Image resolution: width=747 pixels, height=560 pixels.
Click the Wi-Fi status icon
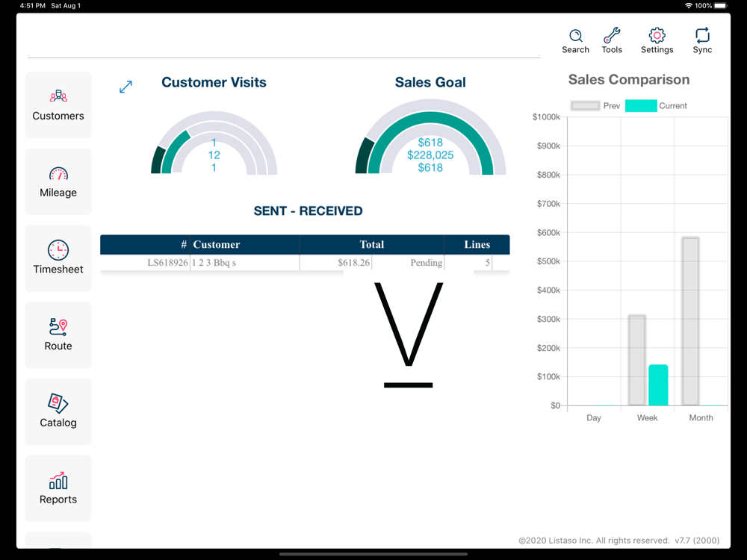point(689,6)
